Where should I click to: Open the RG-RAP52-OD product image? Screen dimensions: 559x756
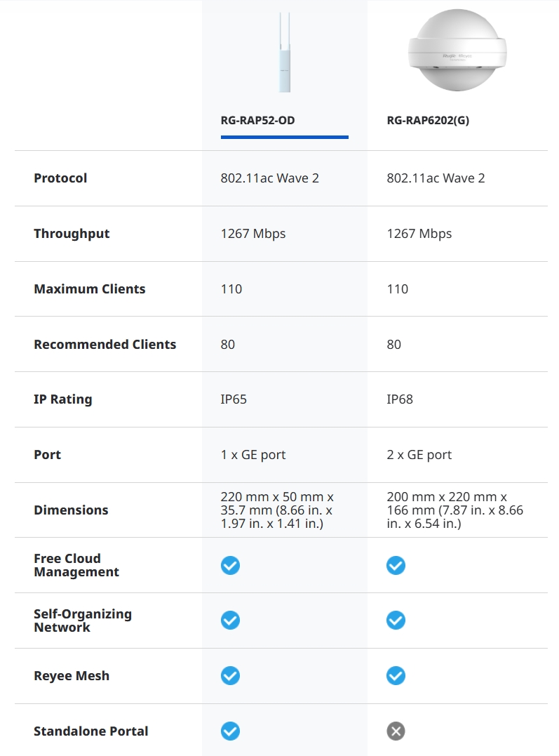point(284,53)
